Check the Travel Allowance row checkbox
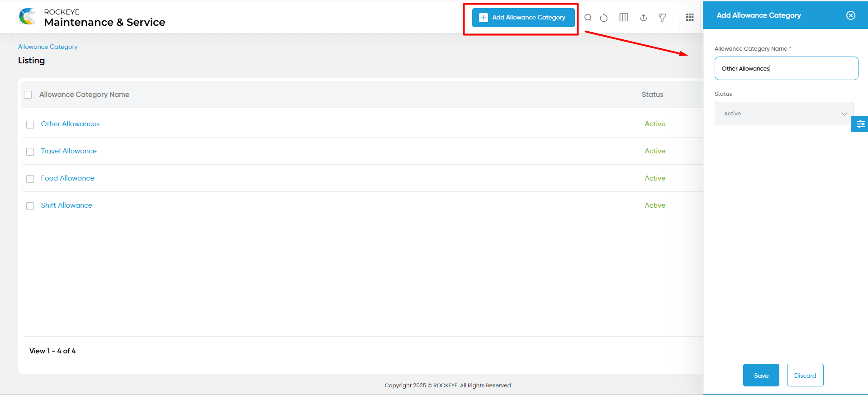Screen dimensions: 868x395 [x=30, y=152]
